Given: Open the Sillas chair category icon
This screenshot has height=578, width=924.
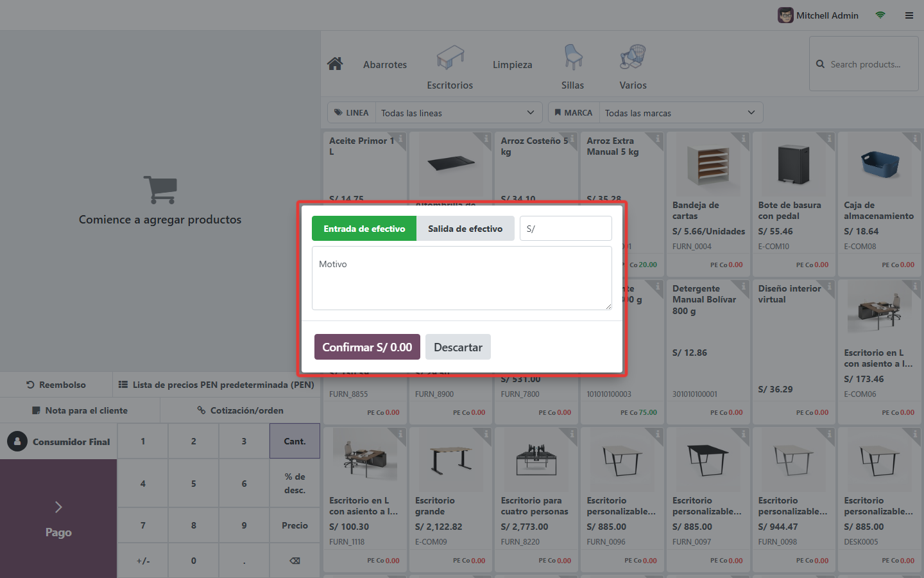Looking at the screenshot, I should click(x=573, y=57).
